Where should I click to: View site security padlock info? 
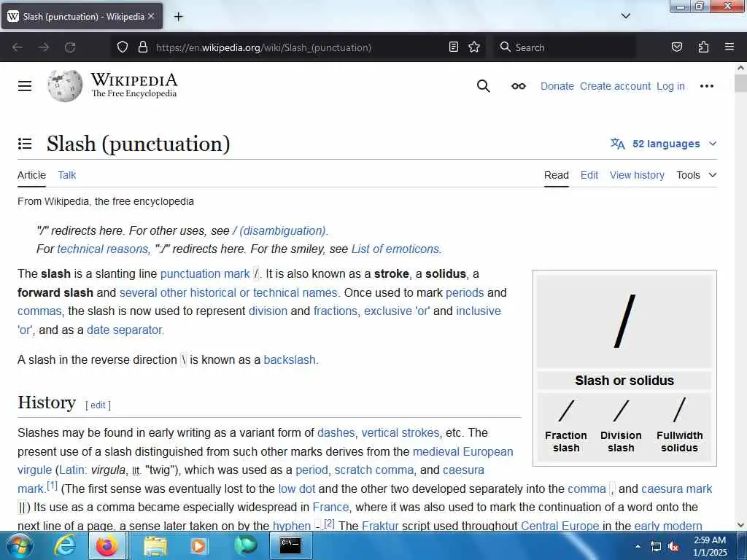pyautogui.click(x=142, y=47)
